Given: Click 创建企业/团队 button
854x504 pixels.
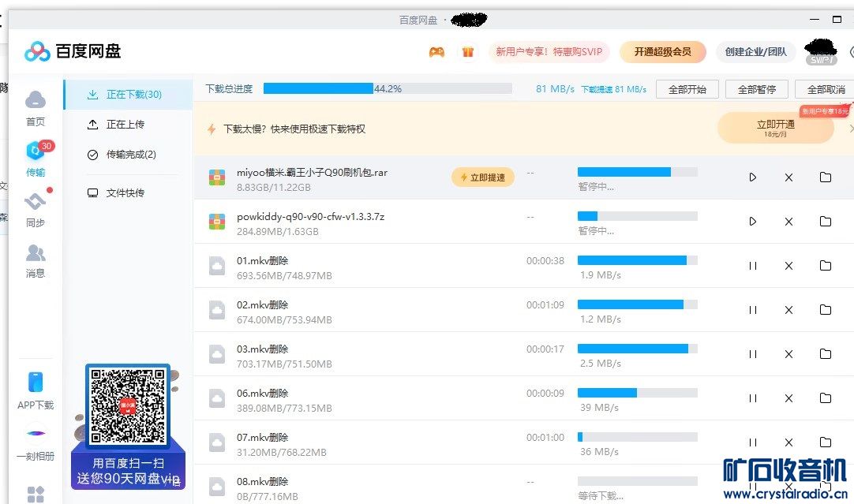Looking at the screenshot, I should [x=755, y=52].
